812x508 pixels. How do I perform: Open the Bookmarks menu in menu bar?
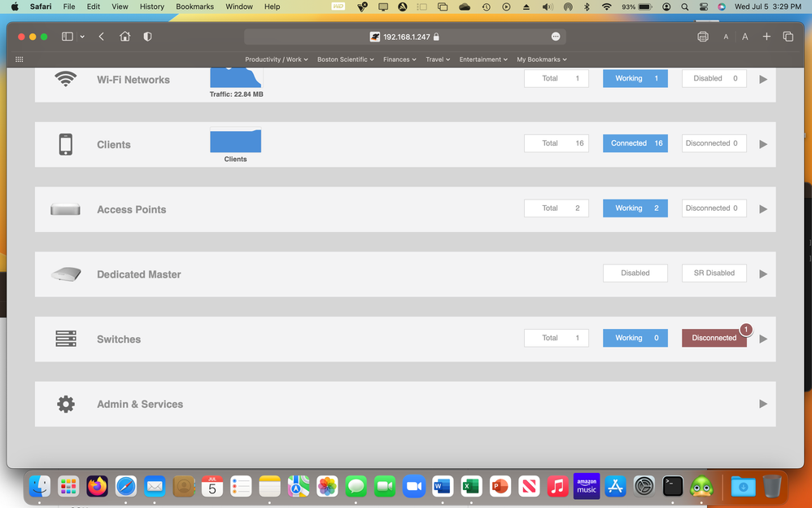click(194, 7)
